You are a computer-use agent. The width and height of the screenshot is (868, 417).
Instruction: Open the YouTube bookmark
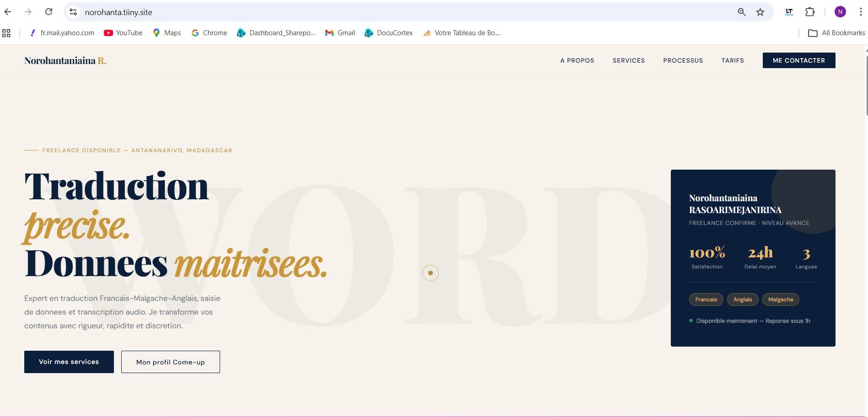pos(123,33)
